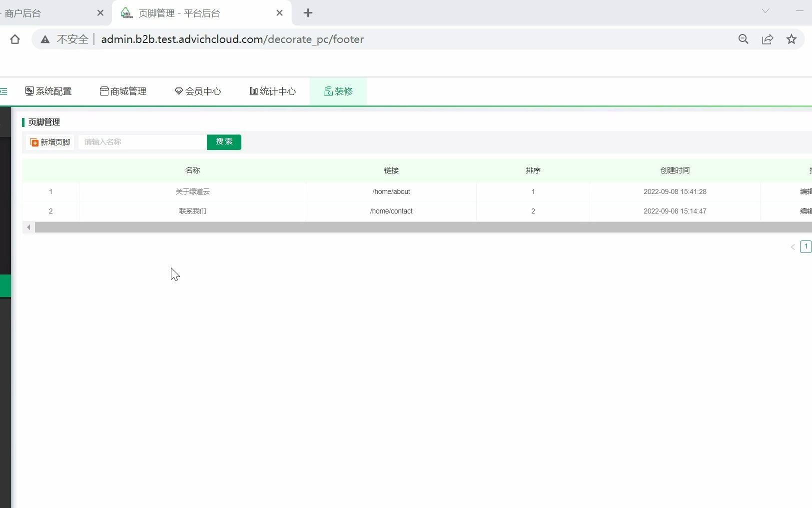This screenshot has width=812, height=508.
Task: Open 会员中心 menu
Action: coord(198,91)
